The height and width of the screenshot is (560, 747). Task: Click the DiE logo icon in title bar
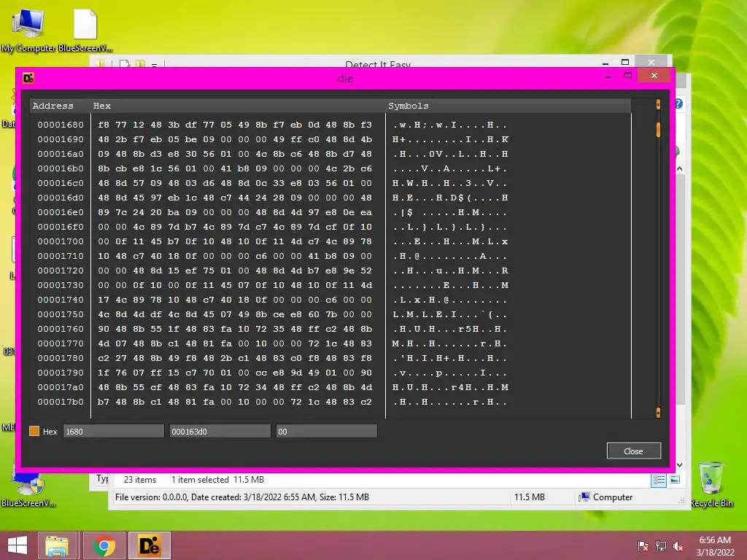(28, 77)
